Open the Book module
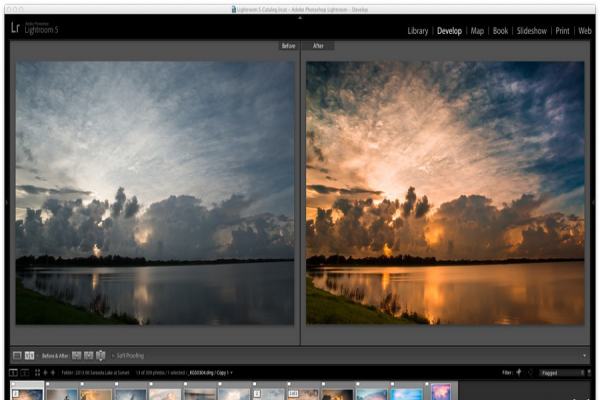This screenshot has width=600, height=400. (x=500, y=31)
